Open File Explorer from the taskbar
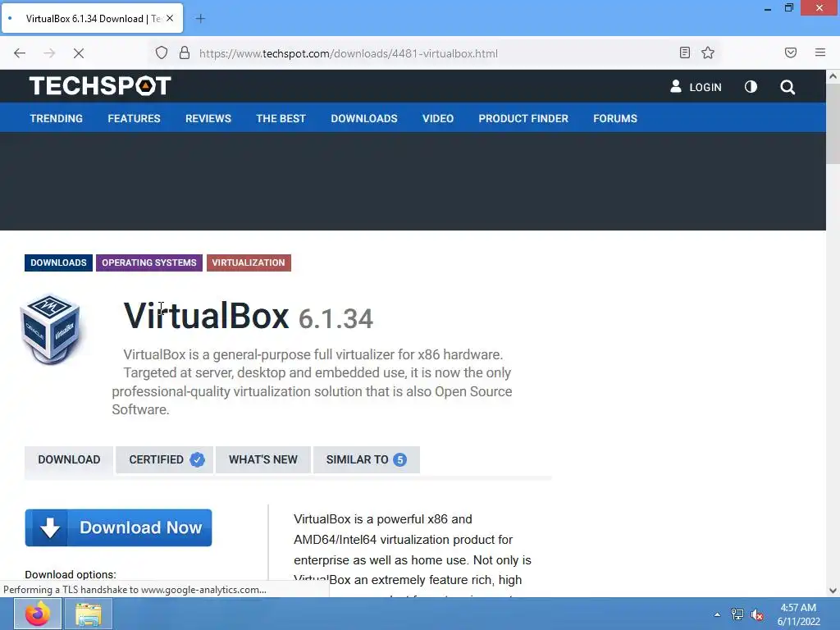This screenshot has width=840, height=630. click(89, 614)
